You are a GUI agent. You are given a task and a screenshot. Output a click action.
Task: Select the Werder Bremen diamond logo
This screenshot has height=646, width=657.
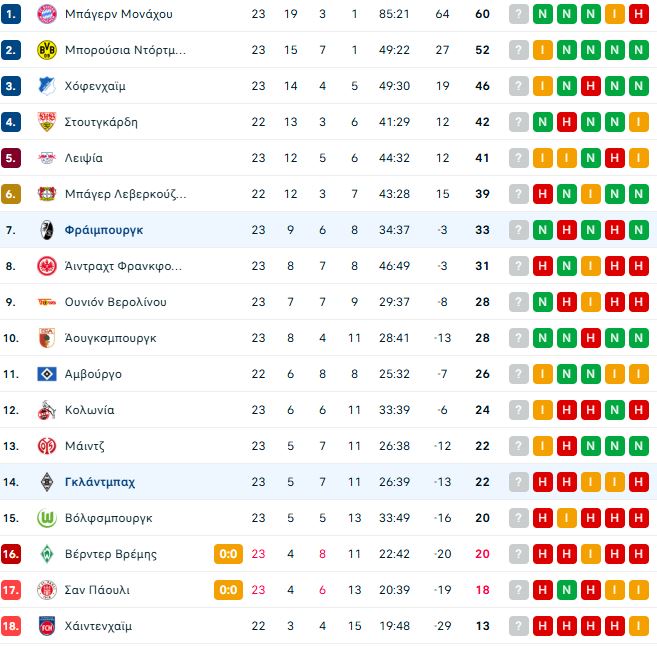[45, 554]
